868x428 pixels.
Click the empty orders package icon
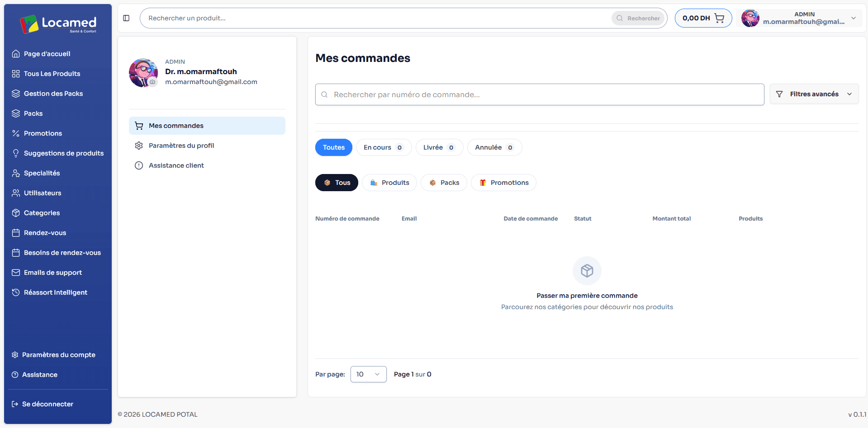point(587,271)
